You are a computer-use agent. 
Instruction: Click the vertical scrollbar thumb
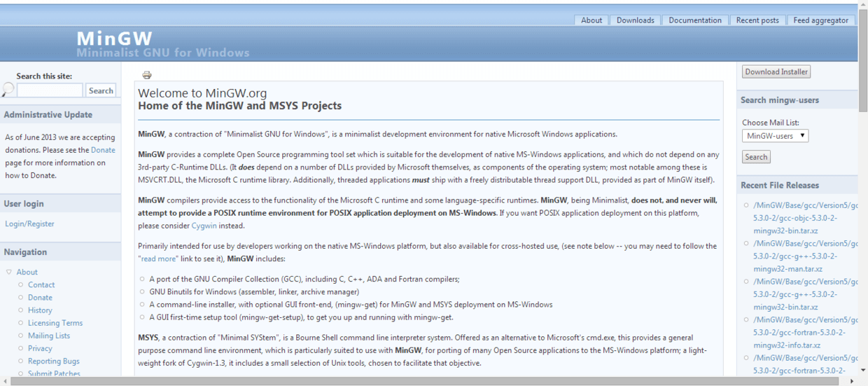863,62
